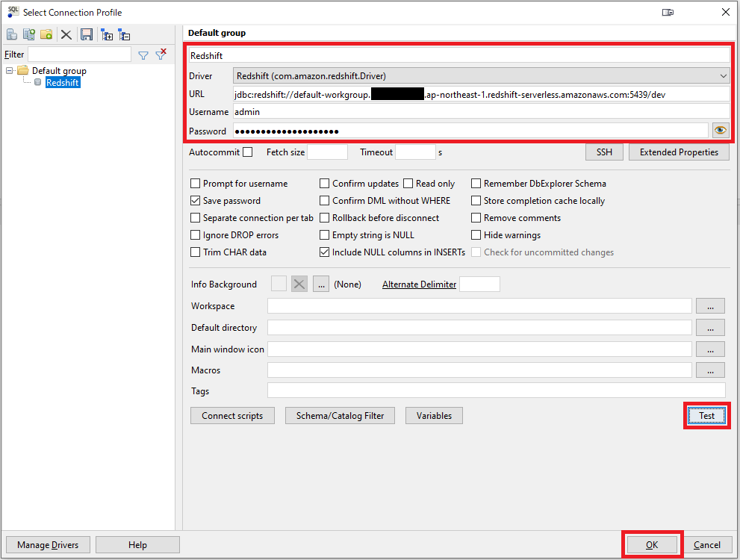Enable Empty string is NULL
Image resolution: width=740 pixels, height=560 pixels.
[x=324, y=235]
